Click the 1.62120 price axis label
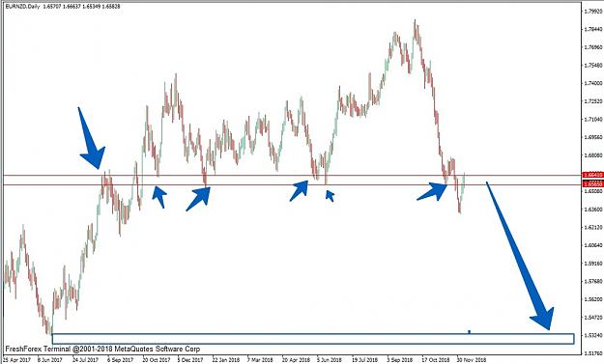The height and width of the screenshot is (364, 604). [592, 228]
